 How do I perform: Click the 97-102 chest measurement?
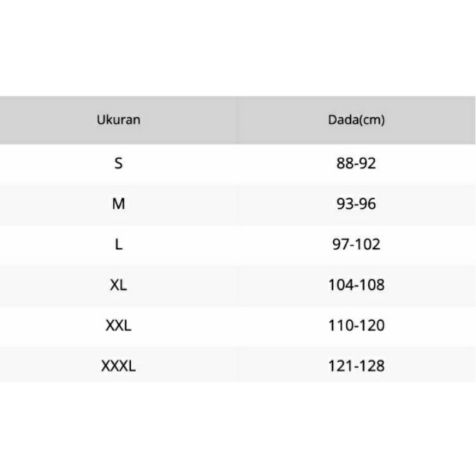click(356, 244)
